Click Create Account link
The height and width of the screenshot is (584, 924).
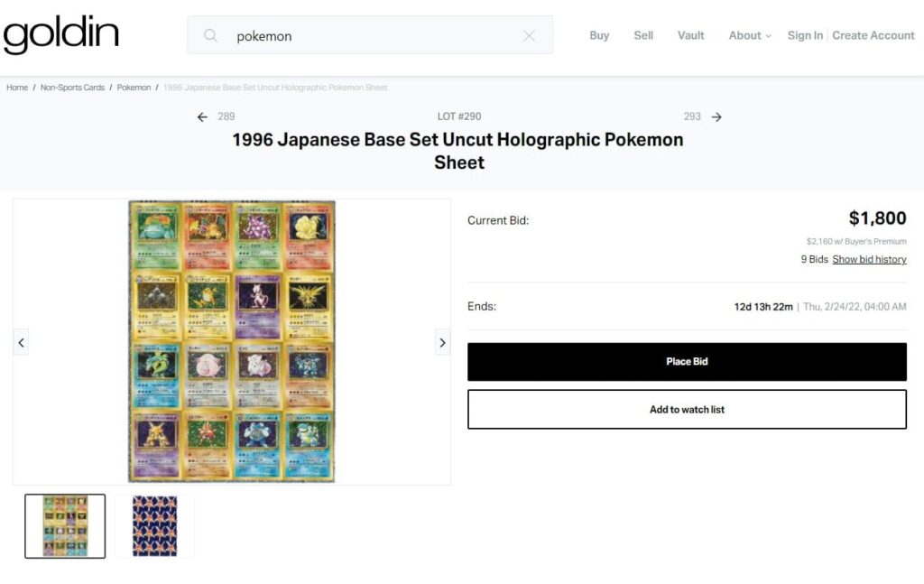point(873,35)
